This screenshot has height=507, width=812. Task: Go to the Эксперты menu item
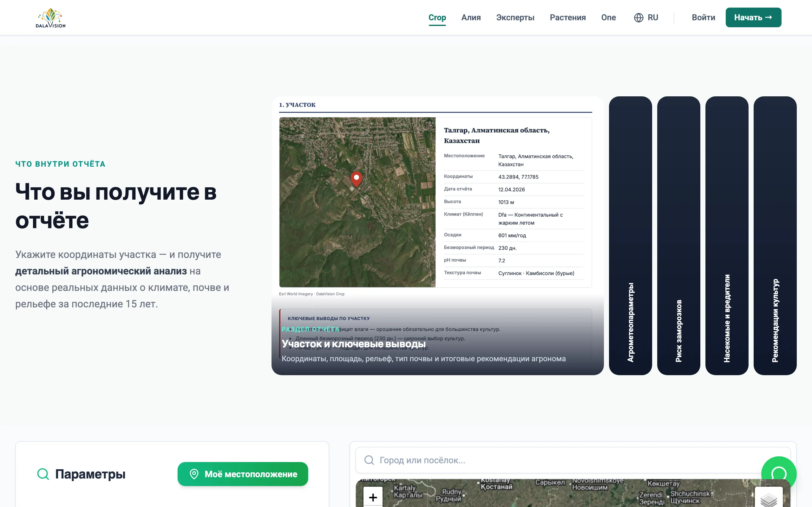[x=515, y=17]
